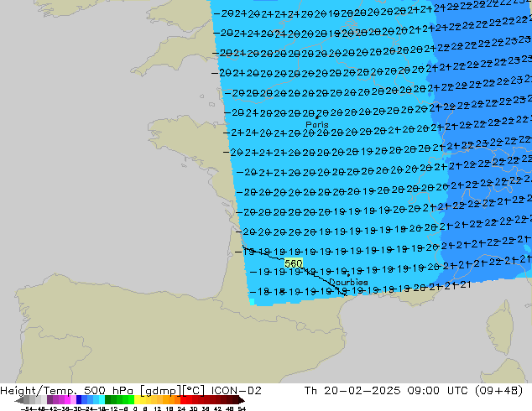
Task: Click the -54 scale value
Action: point(27,408)
